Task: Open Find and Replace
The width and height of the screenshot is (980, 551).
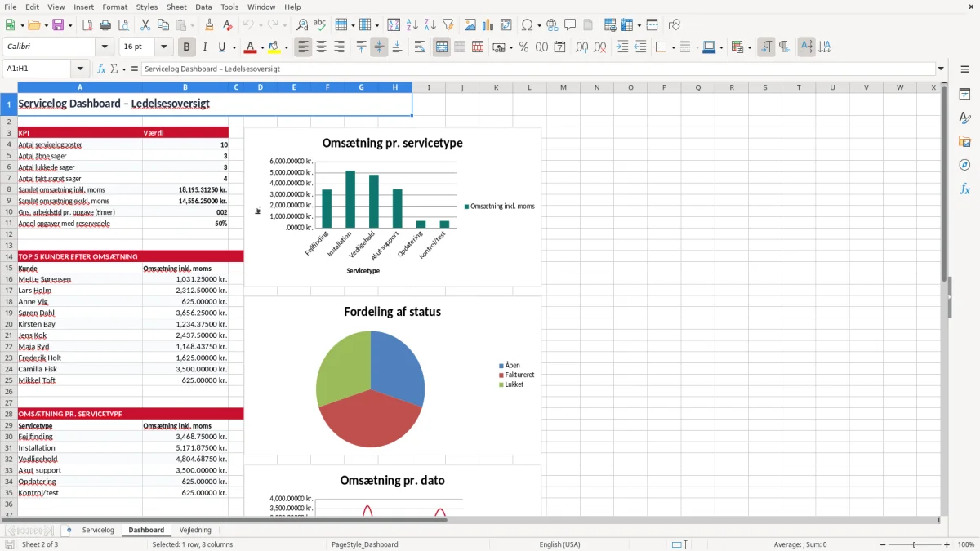Action: tap(302, 25)
